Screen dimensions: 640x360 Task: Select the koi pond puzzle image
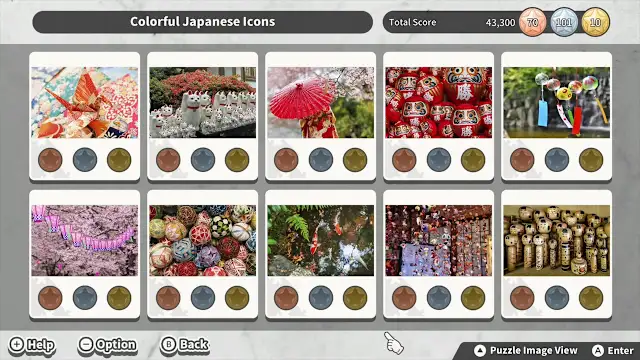click(320, 240)
